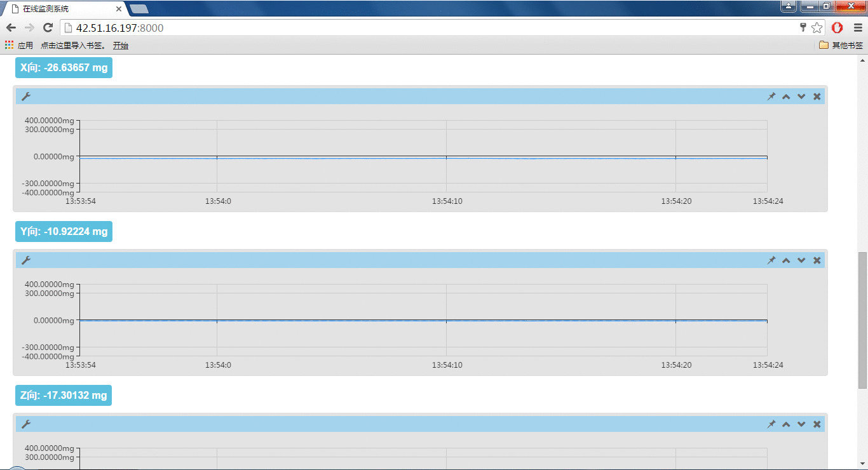Close the Z-direction chart panel

pyautogui.click(x=817, y=424)
